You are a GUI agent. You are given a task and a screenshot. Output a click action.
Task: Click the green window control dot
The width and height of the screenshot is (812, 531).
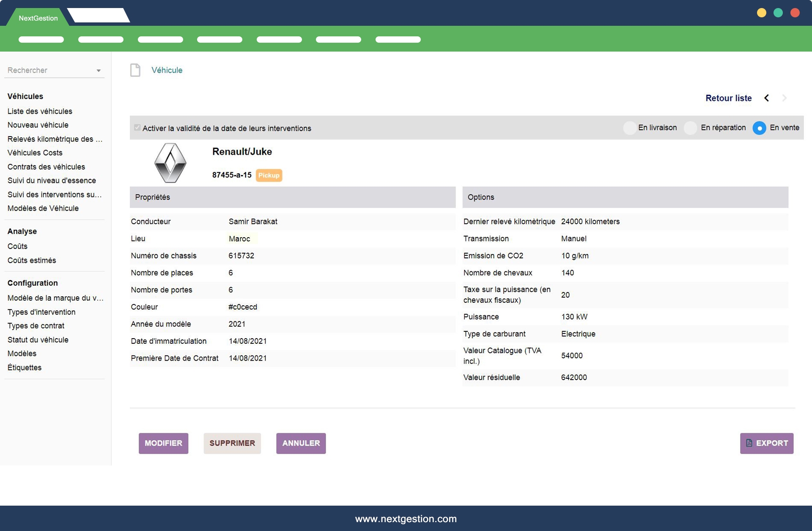778,13
